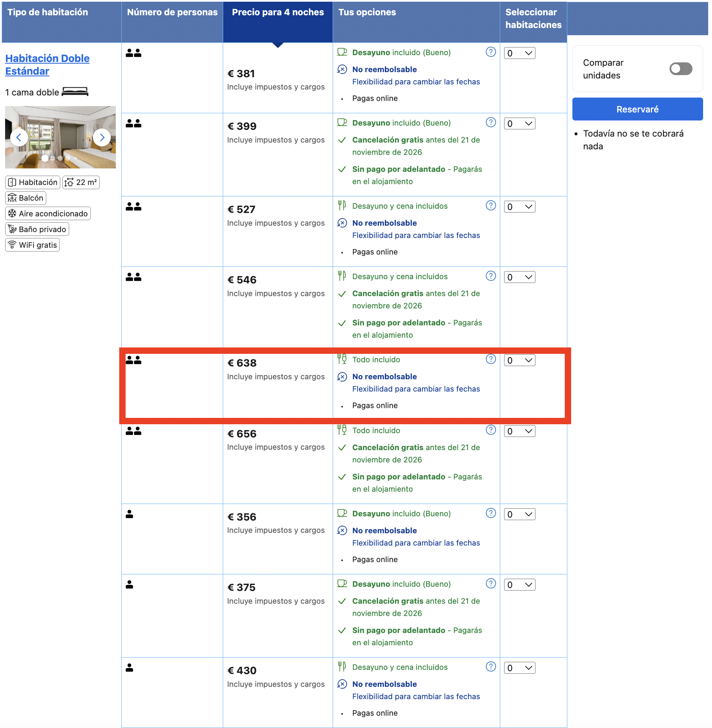Click the € 356 price text

pos(242,517)
